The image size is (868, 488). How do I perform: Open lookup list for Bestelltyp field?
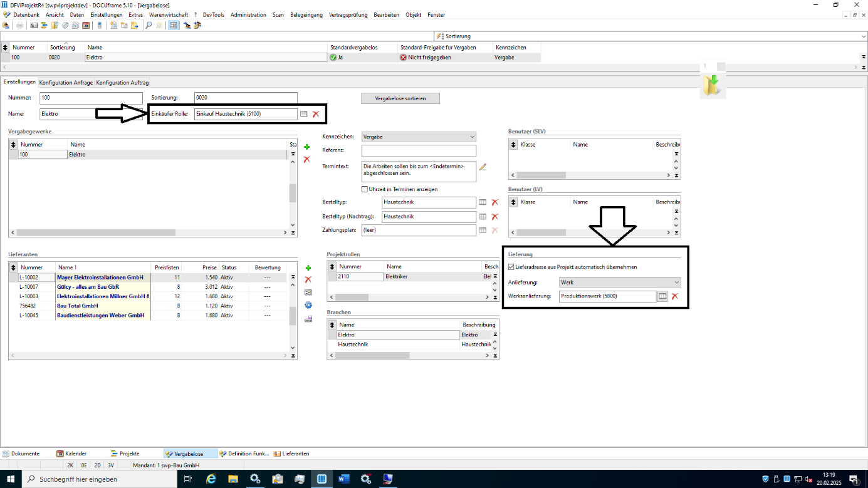(483, 202)
